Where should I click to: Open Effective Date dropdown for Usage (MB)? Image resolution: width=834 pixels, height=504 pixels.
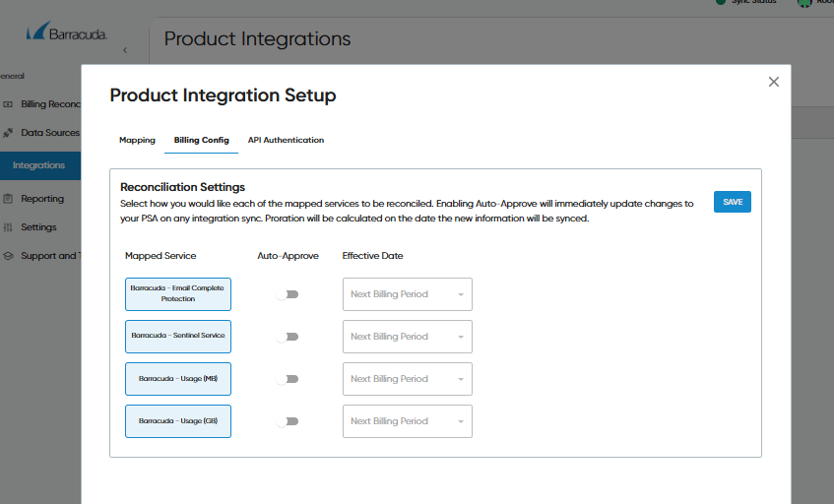(x=408, y=379)
